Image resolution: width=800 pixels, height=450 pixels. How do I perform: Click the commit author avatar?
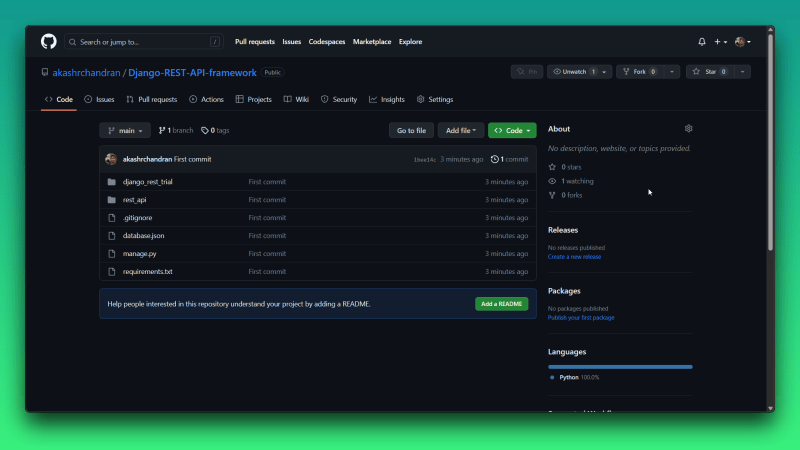tap(111, 159)
